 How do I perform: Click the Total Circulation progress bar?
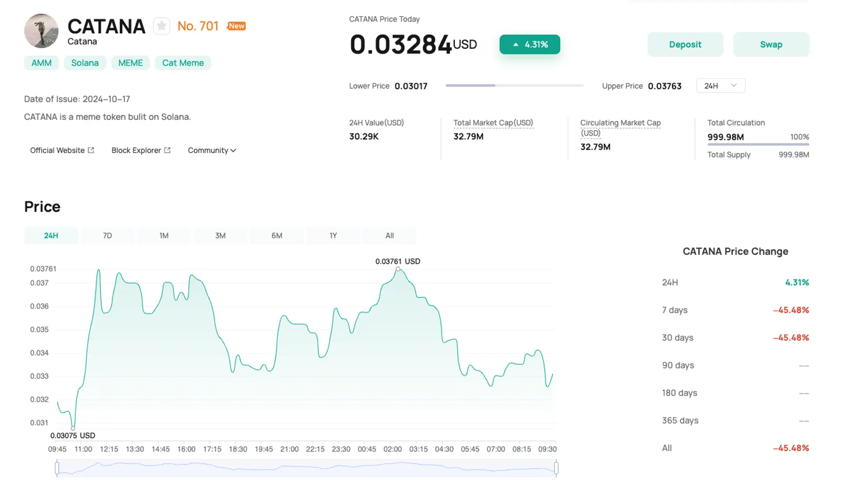pos(758,144)
